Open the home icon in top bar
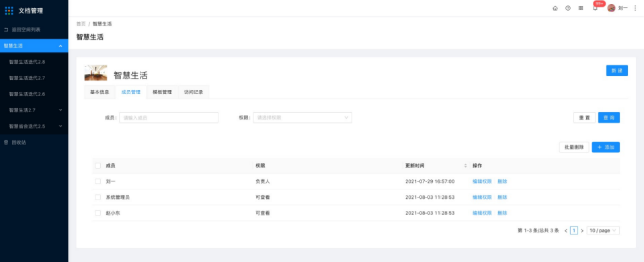644x262 pixels. coord(555,8)
